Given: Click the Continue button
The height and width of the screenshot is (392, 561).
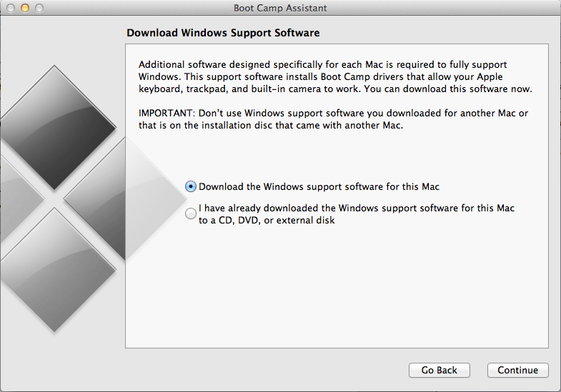Looking at the screenshot, I should (517, 370).
